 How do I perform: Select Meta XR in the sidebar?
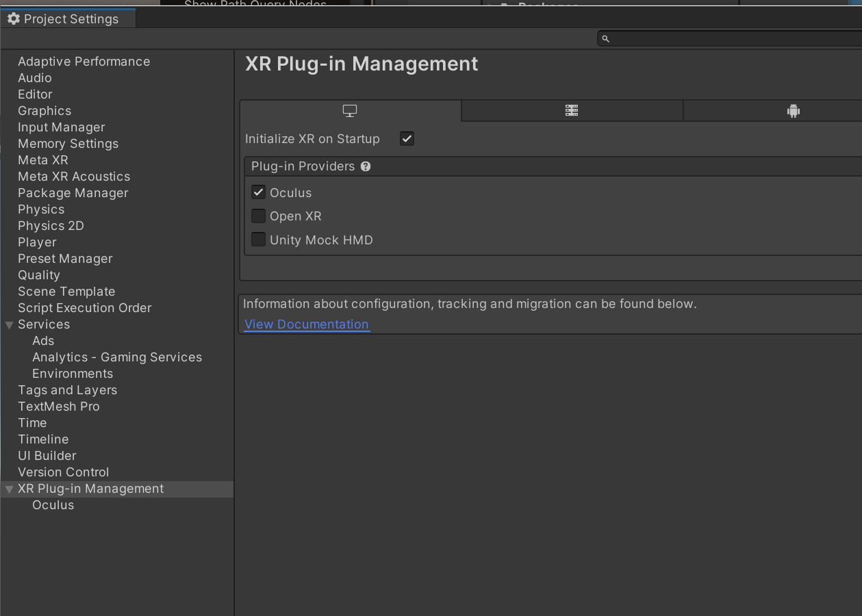(x=43, y=160)
